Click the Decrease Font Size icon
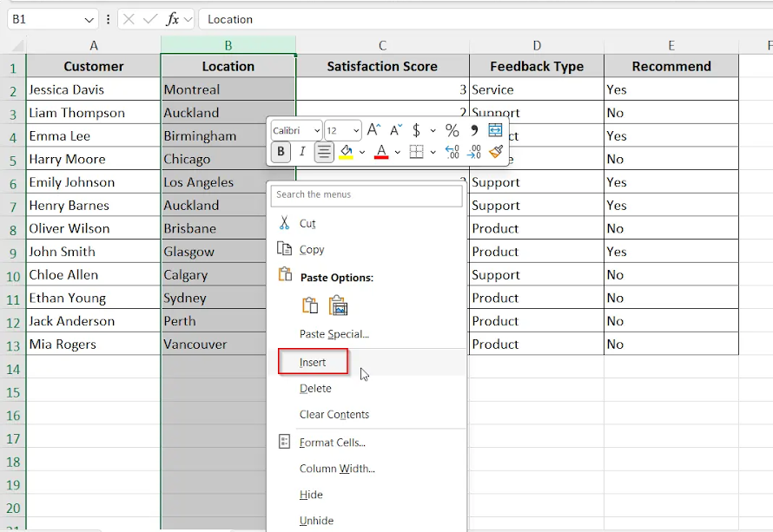 pos(395,130)
